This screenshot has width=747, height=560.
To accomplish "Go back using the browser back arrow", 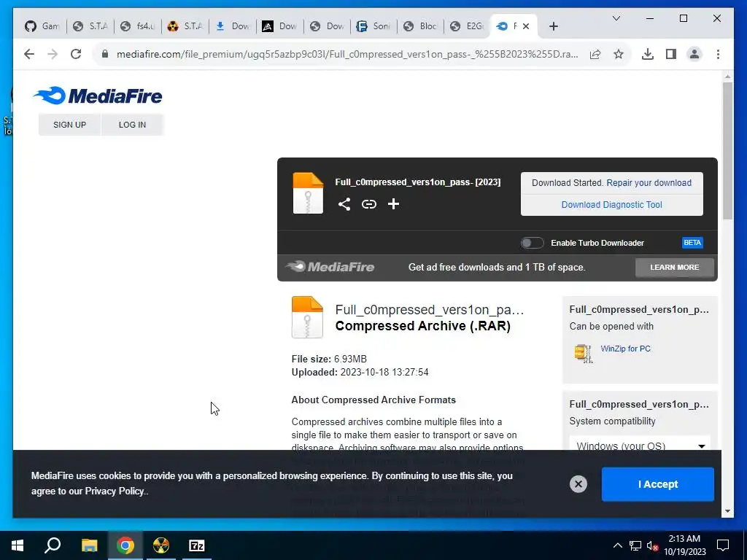I will [x=29, y=54].
